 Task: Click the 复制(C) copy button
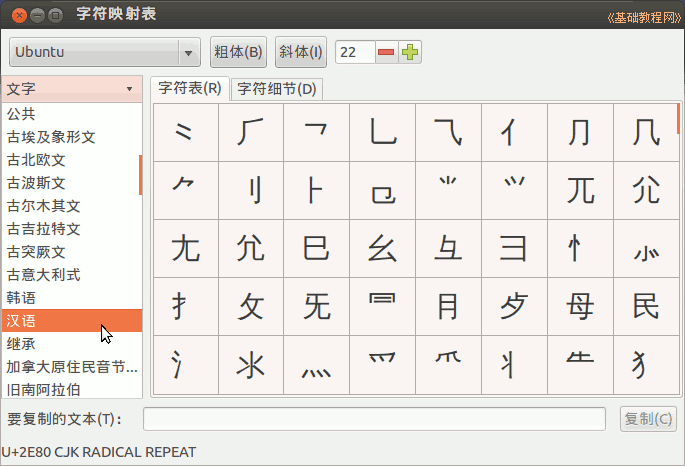tap(648, 419)
